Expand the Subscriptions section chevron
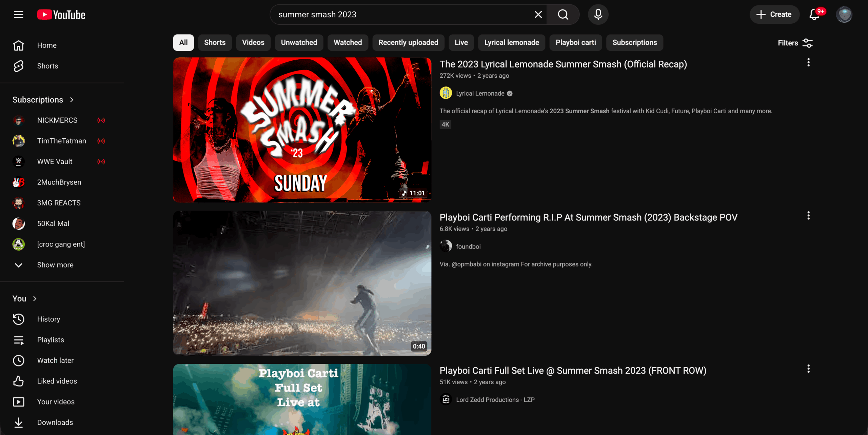 click(72, 100)
